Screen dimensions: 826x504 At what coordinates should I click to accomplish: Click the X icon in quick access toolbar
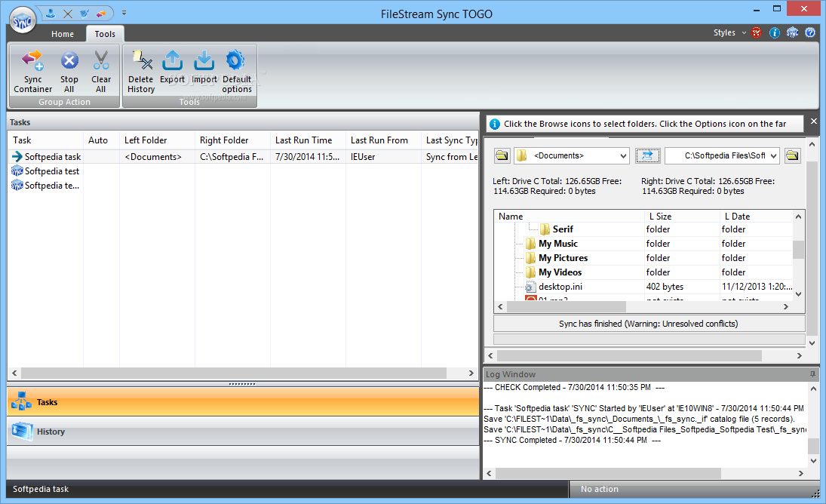[68, 14]
